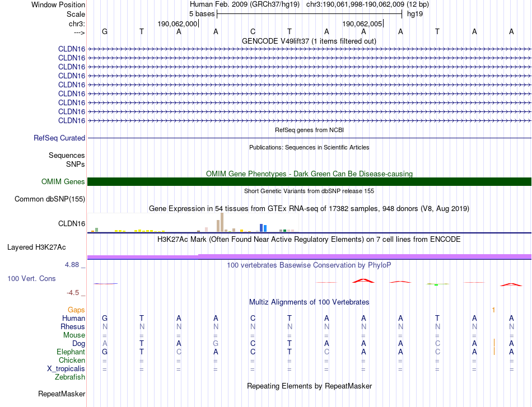
Task: Click the Rhesus species label
Action: tap(73, 326)
